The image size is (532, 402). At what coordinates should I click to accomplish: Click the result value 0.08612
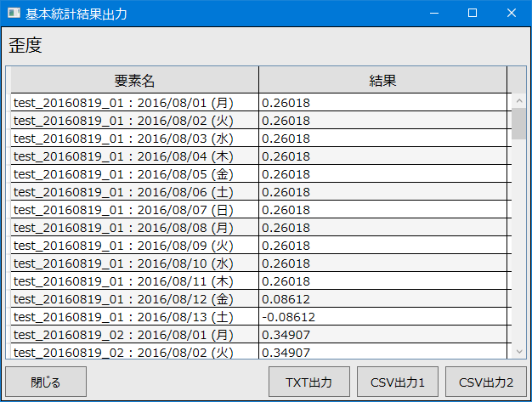pos(286,299)
